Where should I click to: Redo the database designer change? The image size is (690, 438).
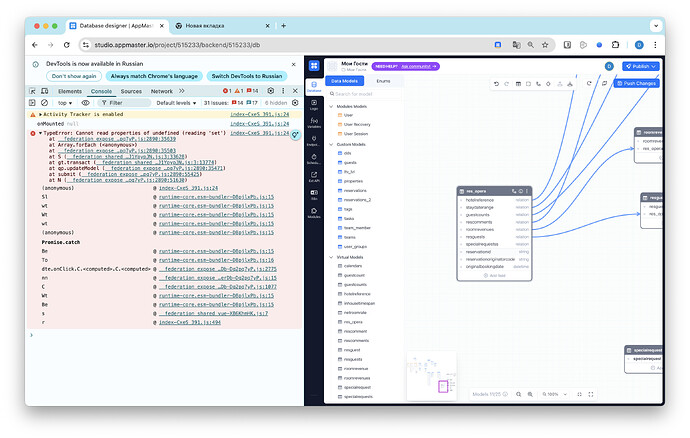pyautogui.click(x=506, y=84)
